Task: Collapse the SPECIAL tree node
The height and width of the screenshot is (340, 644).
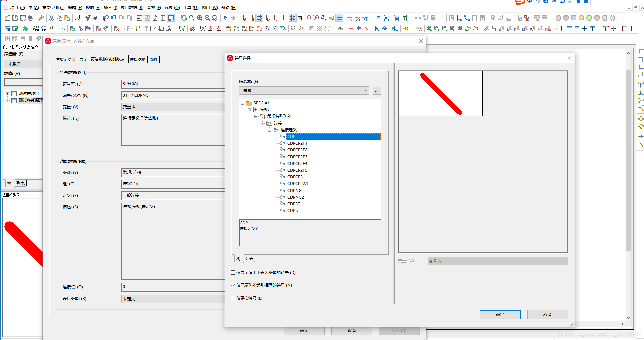Action: (242, 103)
